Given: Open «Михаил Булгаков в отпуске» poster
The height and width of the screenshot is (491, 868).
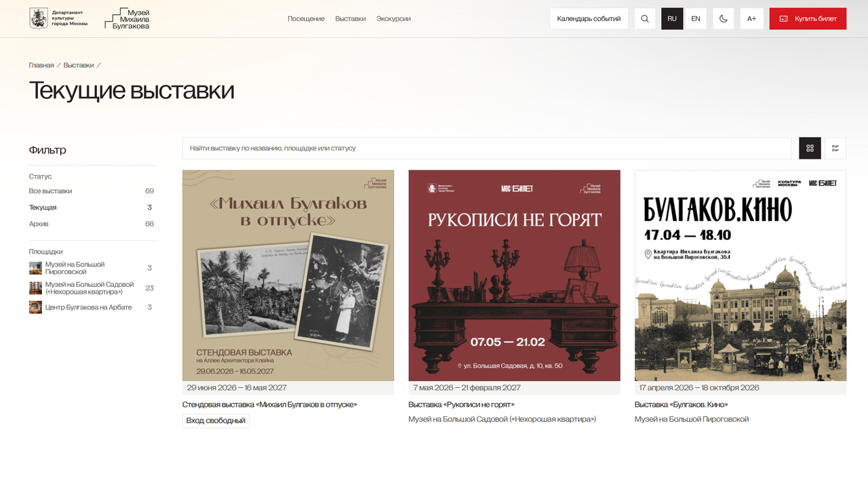Looking at the screenshot, I should pos(288,275).
